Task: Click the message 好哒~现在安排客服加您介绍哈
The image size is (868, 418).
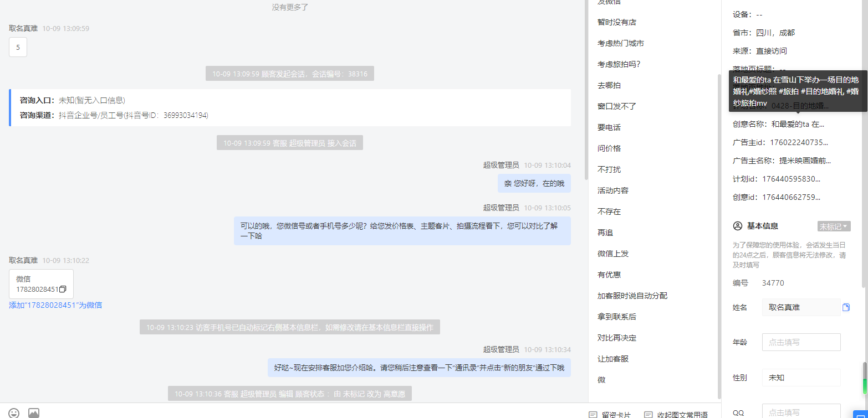Action: pos(419,368)
